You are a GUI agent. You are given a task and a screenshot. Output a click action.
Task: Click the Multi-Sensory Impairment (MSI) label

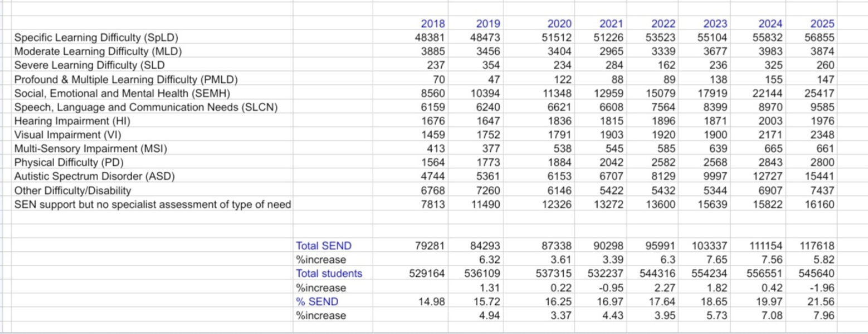coord(91,149)
